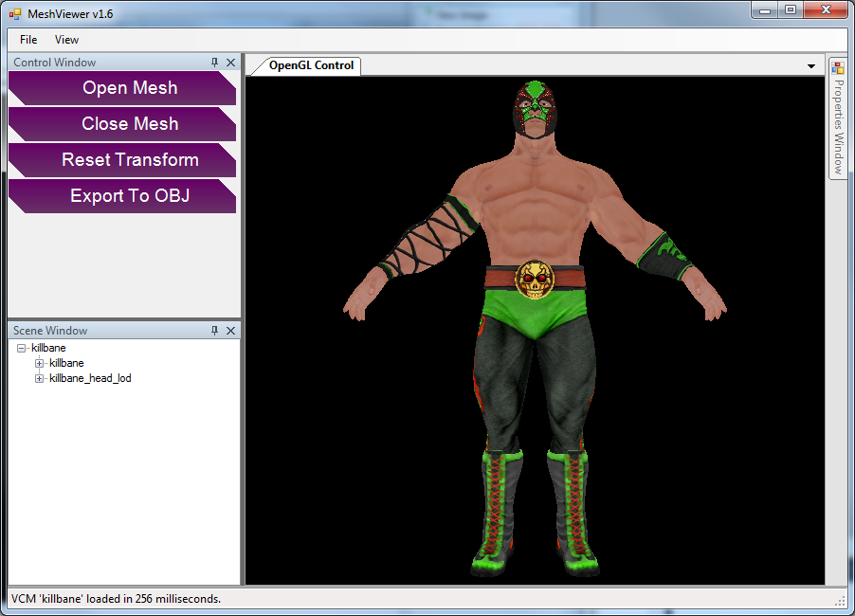Pin the Scene Window panel
This screenshot has height=616, width=855.
pos(214,331)
